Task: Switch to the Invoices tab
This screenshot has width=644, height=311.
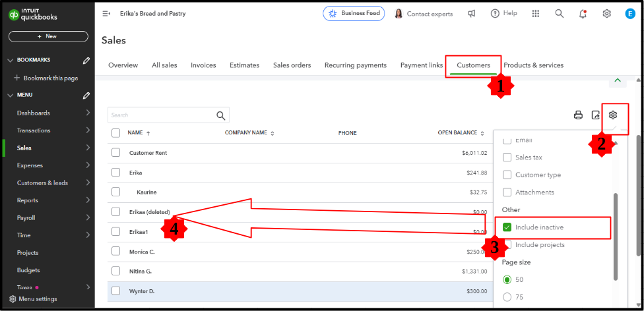Action: [x=203, y=65]
